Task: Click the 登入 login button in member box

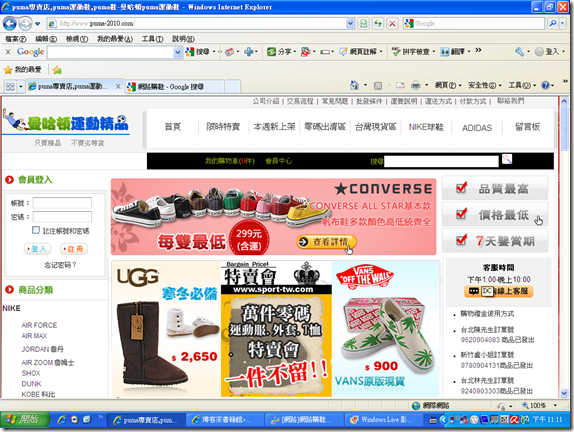Action: (x=37, y=249)
